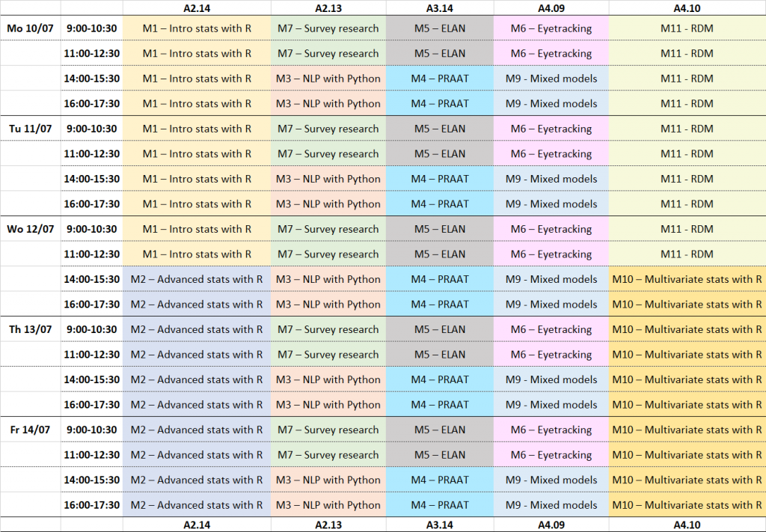Click M5 ELAN cell Thursday 9:00
This screenshot has height=532, width=766.
pyautogui.click(x=440, y=329)
